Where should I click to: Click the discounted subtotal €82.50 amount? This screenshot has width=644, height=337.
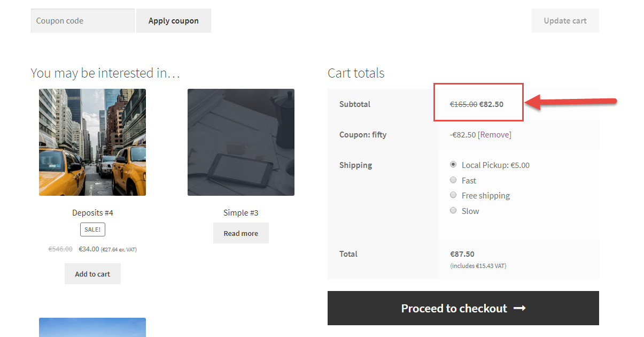point(491,104)
